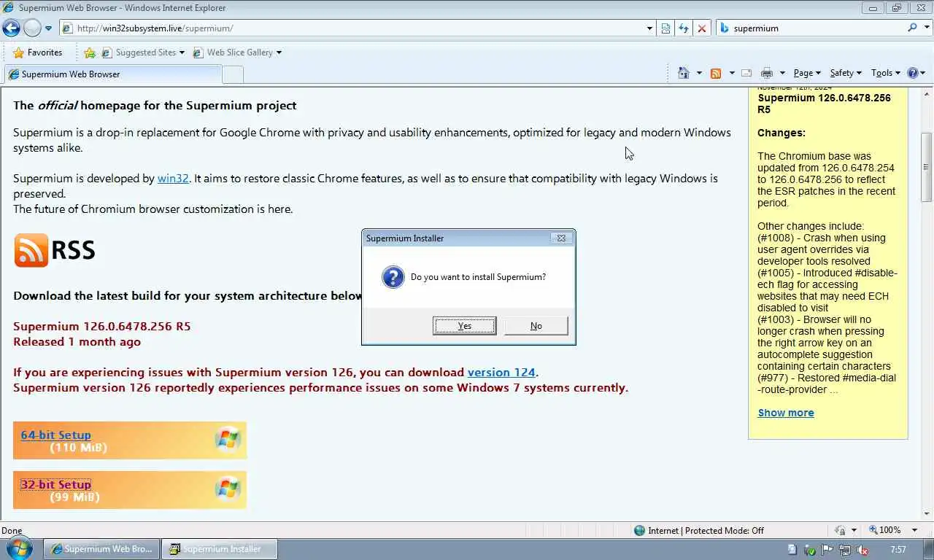Download the 64-bit Setup link
Viewport: 934px width, 560px height.
(56, 435)
